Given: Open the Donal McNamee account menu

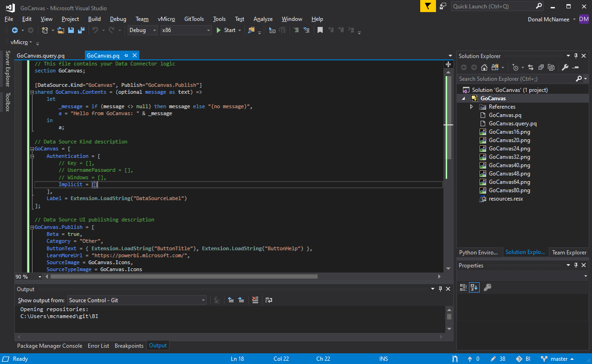Looking at the screenshot, I should [552, 19].
